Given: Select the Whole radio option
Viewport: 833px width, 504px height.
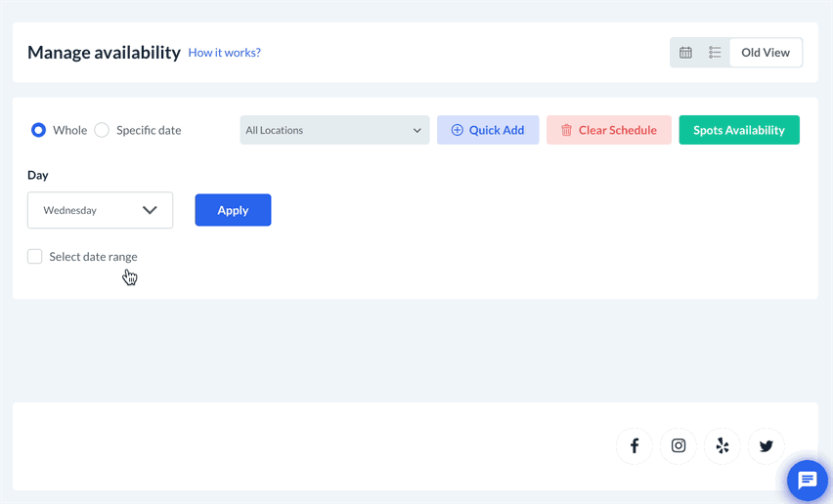Looking at the screenshot, I should coord(39,130).
